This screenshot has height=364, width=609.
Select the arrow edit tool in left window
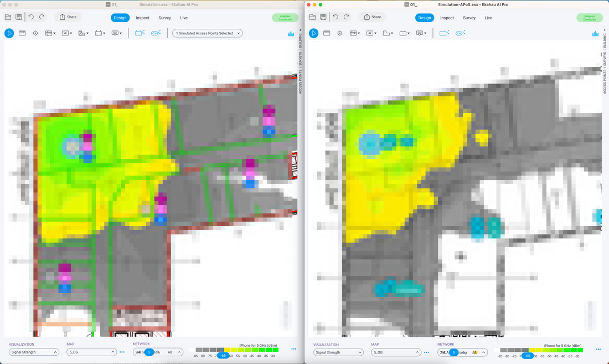tap(9, 33)
